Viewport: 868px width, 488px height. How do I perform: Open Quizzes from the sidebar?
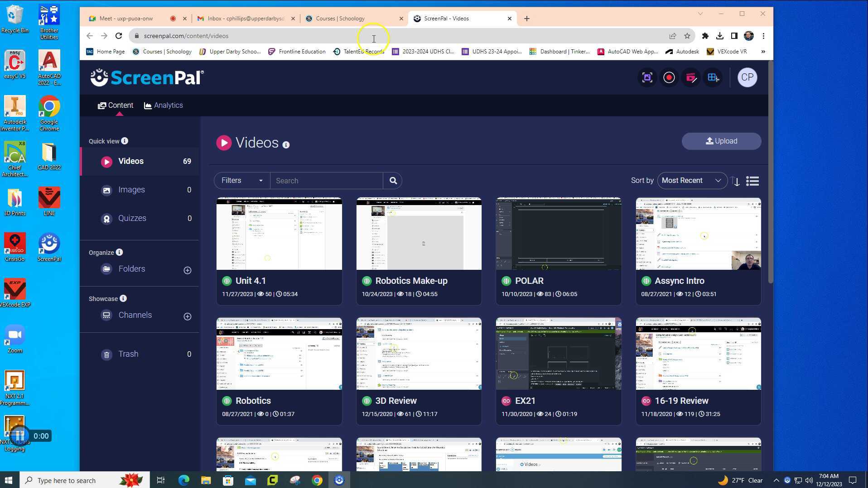[132, 218]
